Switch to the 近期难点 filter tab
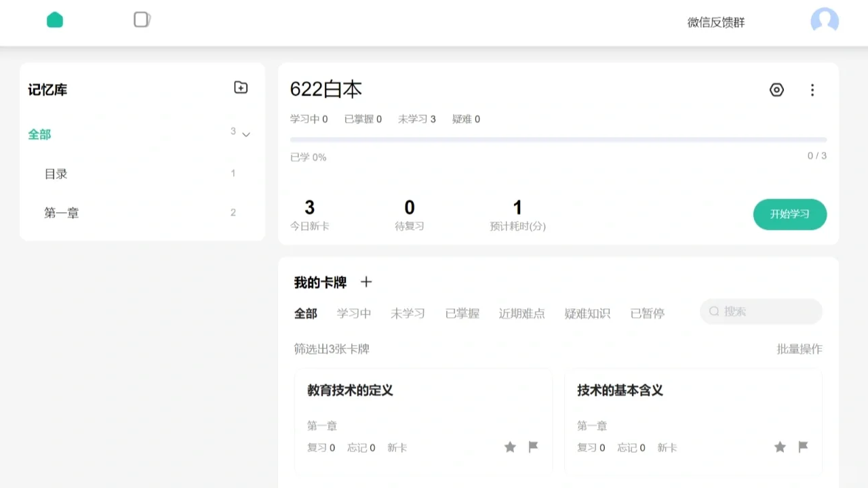The width and height of the screenshot is (868, 488). [x=521, y=313]
